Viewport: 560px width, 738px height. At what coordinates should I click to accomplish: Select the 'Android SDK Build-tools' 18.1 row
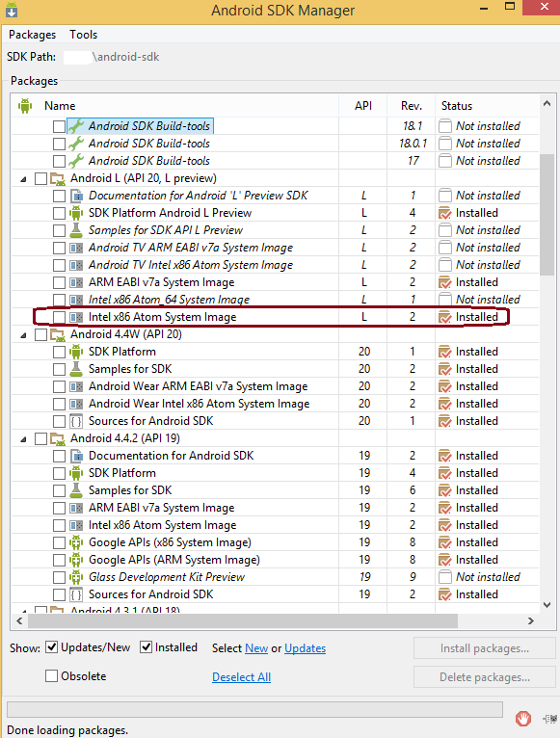coord(275,125)
